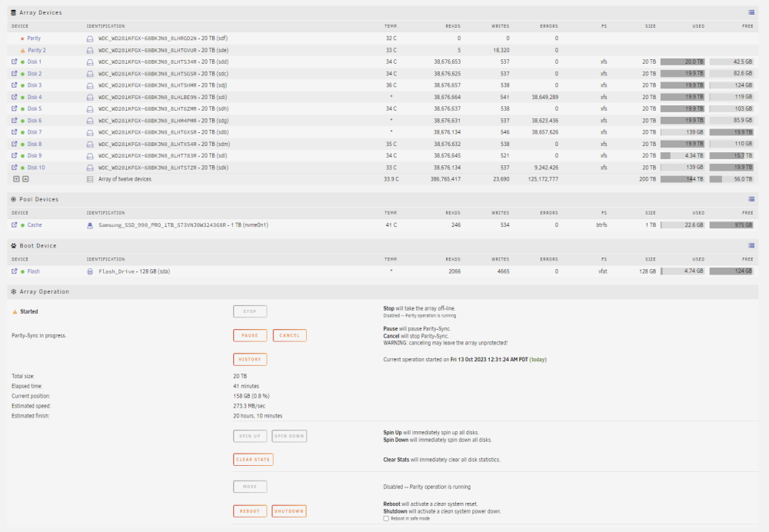Click the Flash_Drive device icon
This screenshot has height=532, width=769.
(90, 271)
